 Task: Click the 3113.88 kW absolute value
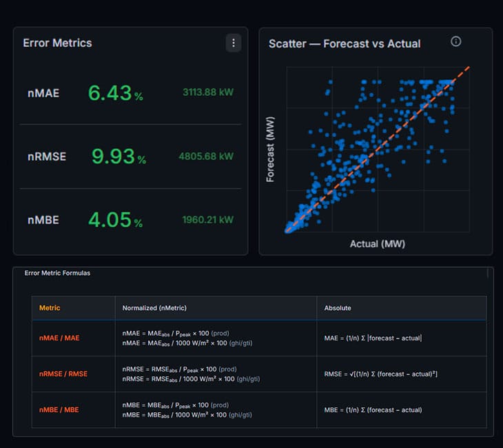coord(208,92)
